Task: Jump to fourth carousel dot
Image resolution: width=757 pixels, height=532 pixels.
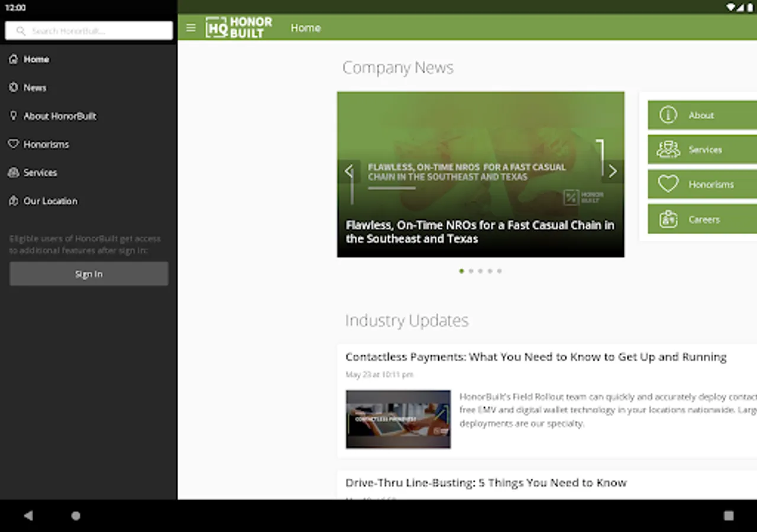Action: pyautogui.click(x=490, y=271)
